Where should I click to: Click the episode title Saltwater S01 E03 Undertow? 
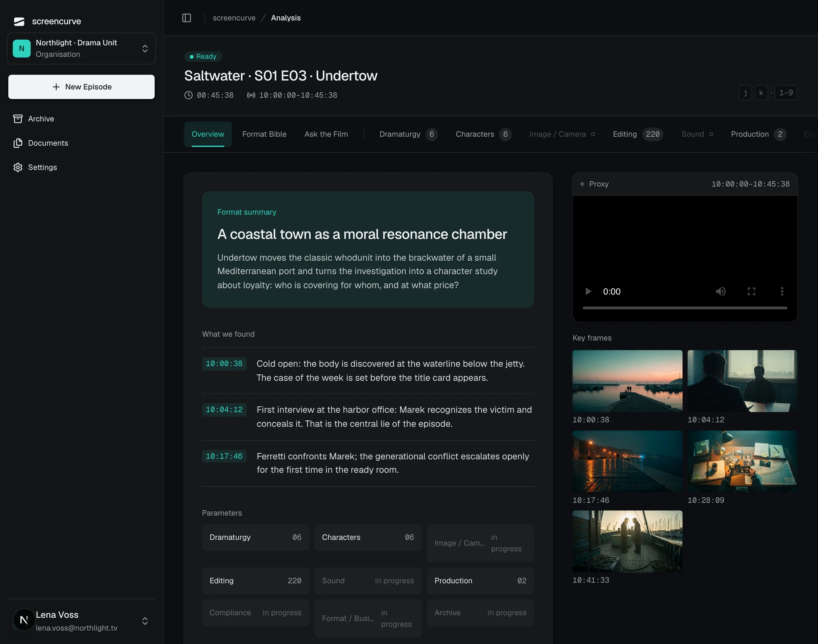pos(281,76)
